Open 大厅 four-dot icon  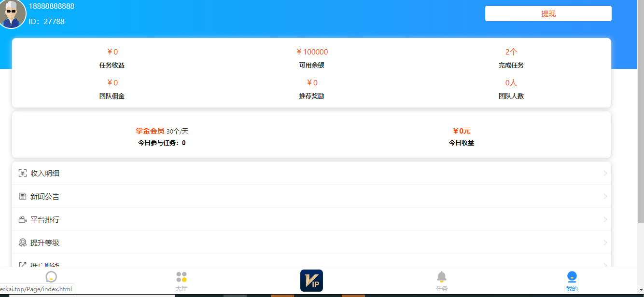click(181, 277)
